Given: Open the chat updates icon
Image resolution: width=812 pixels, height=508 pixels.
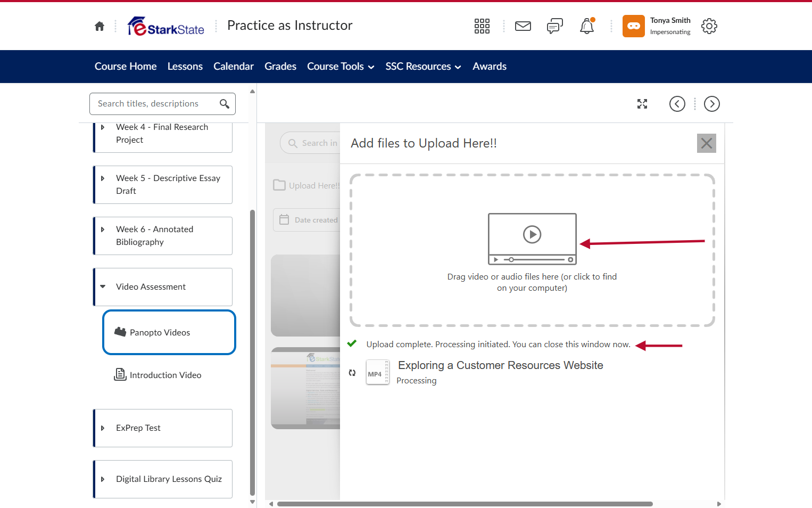Looking at the screenshot, I should pyautogui.click(x=555, y=26).
